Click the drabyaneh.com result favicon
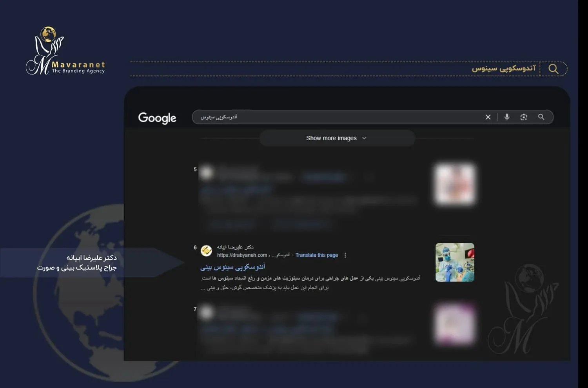 [207, 251]
